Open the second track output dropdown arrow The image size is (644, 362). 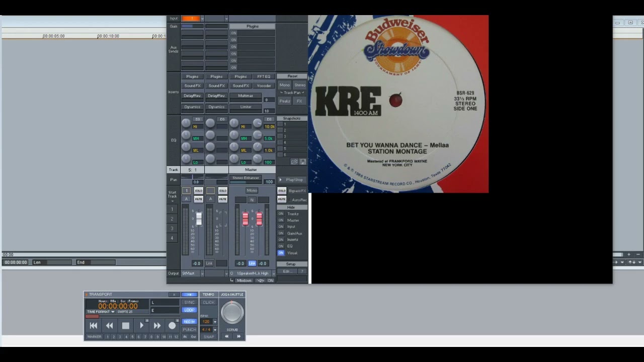[226, 274]
